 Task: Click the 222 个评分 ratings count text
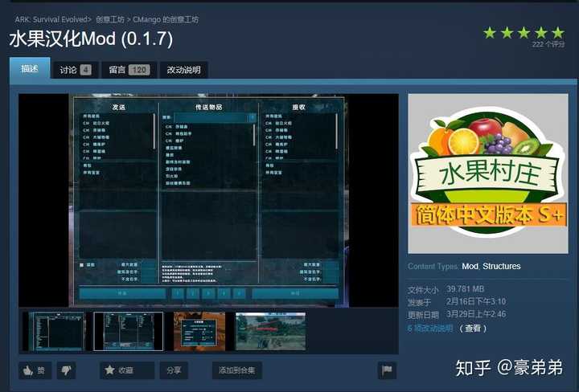tap(548, 44)
